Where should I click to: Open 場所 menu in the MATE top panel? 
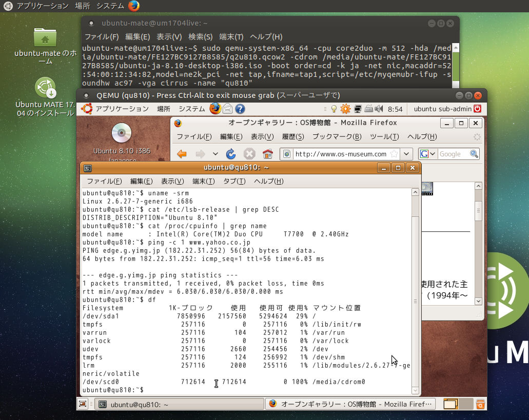pyautogui.click(x=82, y=6)
